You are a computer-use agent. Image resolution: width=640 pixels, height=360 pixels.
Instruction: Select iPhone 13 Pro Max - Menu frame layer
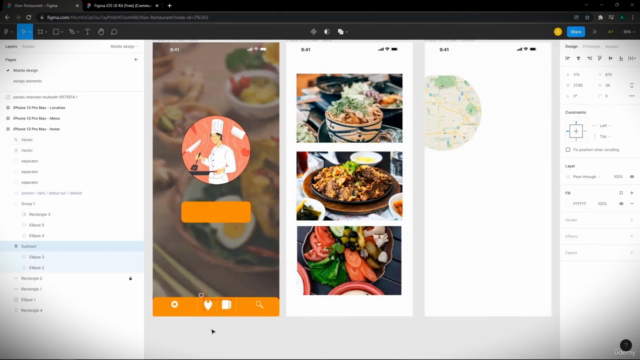[x=72, y=118]
